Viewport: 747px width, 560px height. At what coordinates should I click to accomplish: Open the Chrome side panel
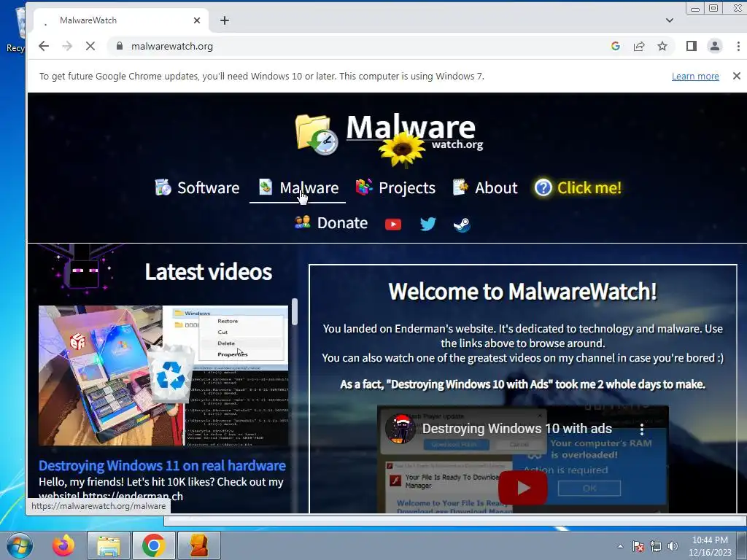[692, 46]
